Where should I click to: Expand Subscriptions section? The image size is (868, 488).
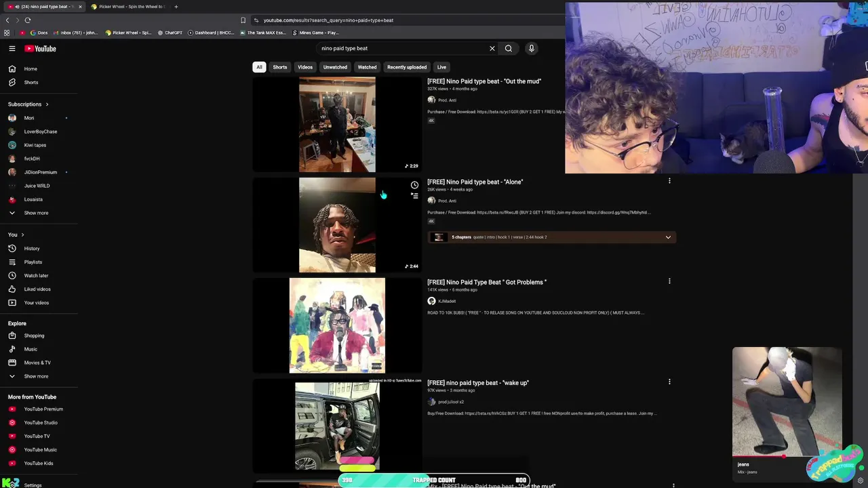pos(28,104)
